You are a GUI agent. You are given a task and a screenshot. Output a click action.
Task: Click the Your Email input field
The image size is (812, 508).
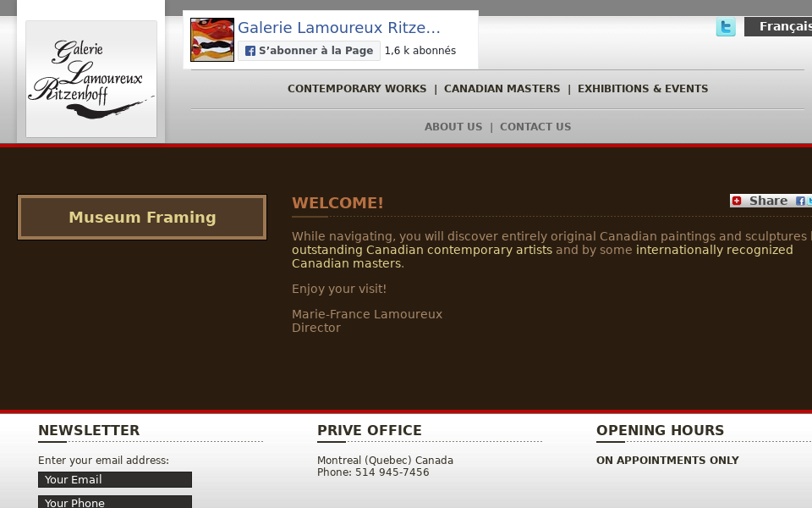(114, 479)
